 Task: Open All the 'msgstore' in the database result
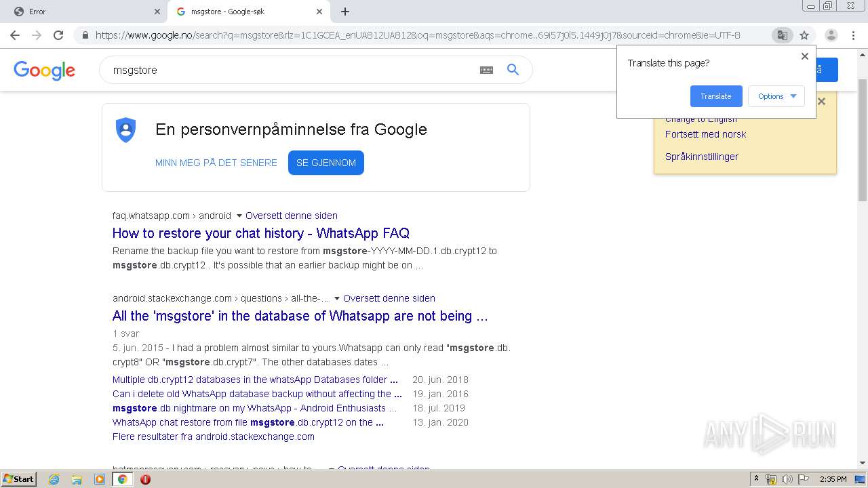pyautogui.click(x=300, y=316)
